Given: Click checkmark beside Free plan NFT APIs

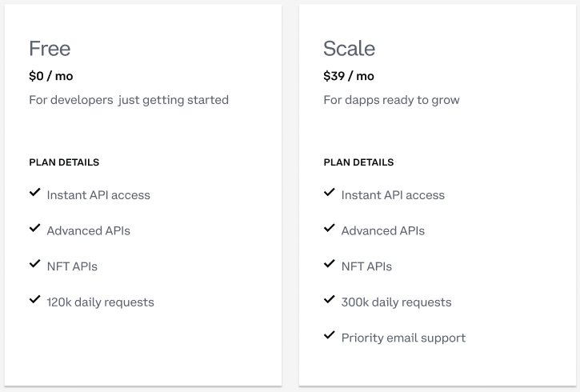Looking at the screenshot, I should click(x=34, y=264).
